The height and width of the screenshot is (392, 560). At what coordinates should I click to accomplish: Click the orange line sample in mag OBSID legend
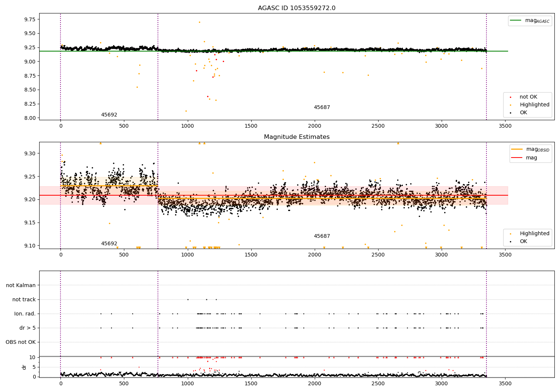517,149
